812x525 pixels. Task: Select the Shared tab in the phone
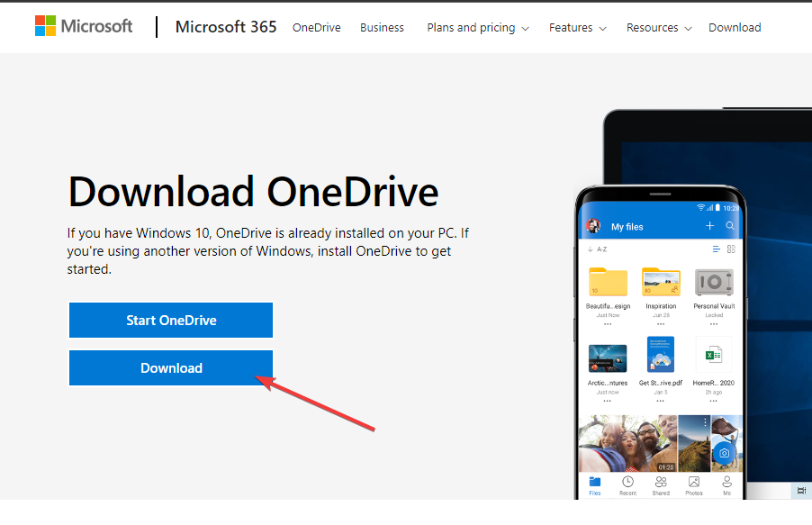coord(661,485)
